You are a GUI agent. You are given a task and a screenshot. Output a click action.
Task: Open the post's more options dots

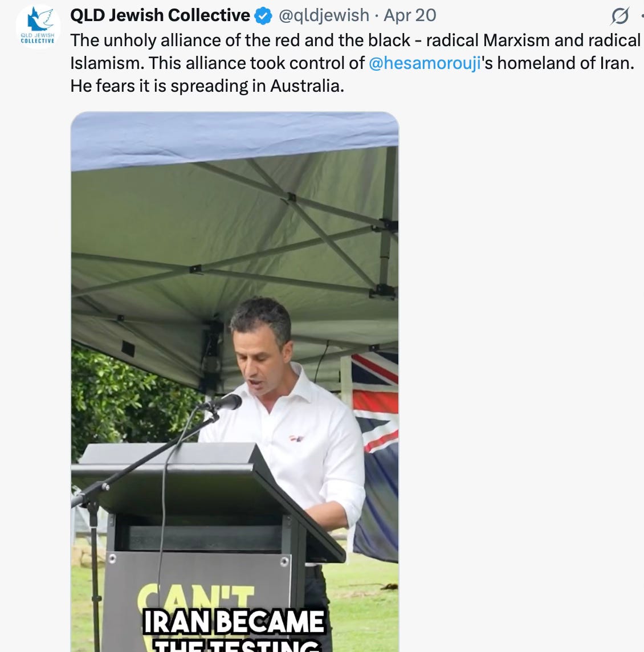click(642, 16)
